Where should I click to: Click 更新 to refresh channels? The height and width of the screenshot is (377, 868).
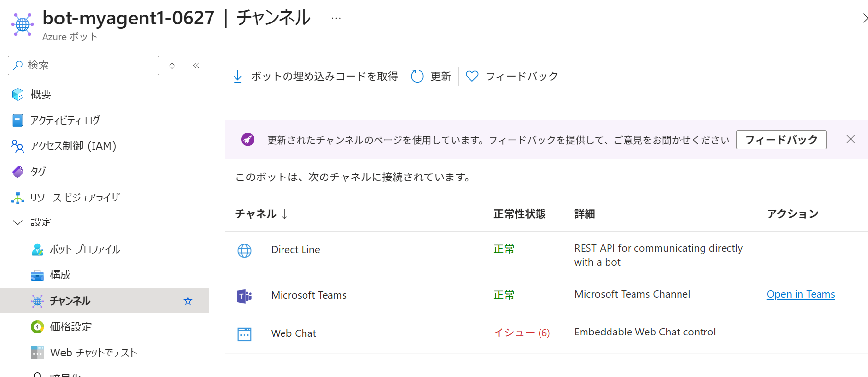pos(441,76)
